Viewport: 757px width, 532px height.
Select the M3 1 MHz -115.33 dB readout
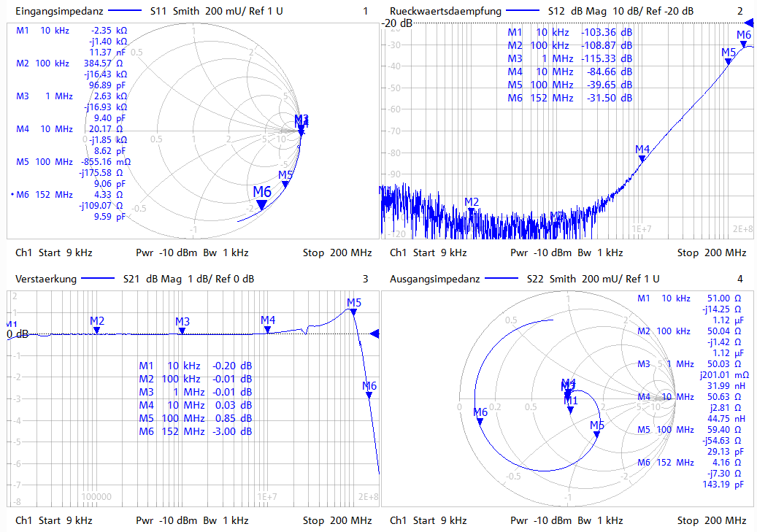pyautogui.click(x=569, y=58)
